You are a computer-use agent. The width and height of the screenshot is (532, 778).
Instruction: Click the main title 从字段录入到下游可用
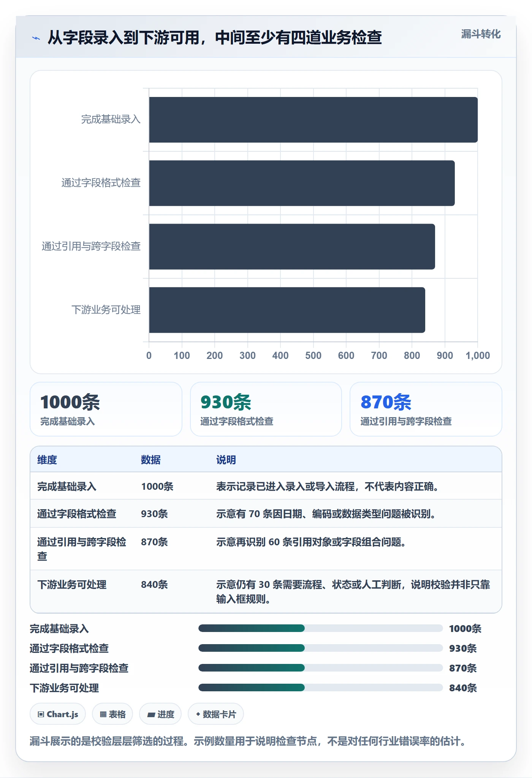215,38
